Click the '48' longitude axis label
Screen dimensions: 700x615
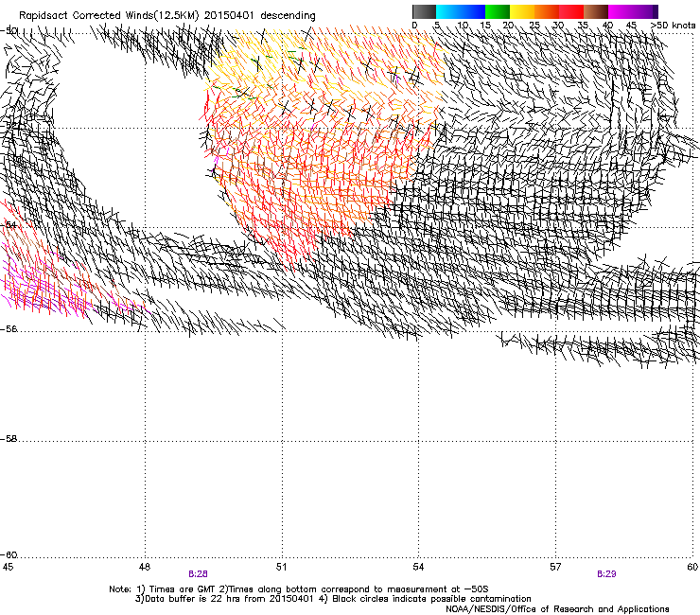coord(144,567)
